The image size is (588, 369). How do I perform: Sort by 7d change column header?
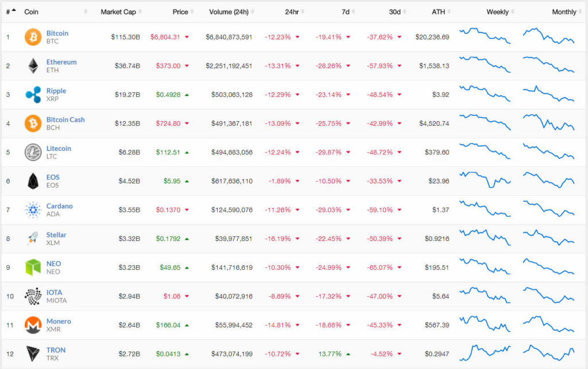pyautogui.click(x=345, y=12)
